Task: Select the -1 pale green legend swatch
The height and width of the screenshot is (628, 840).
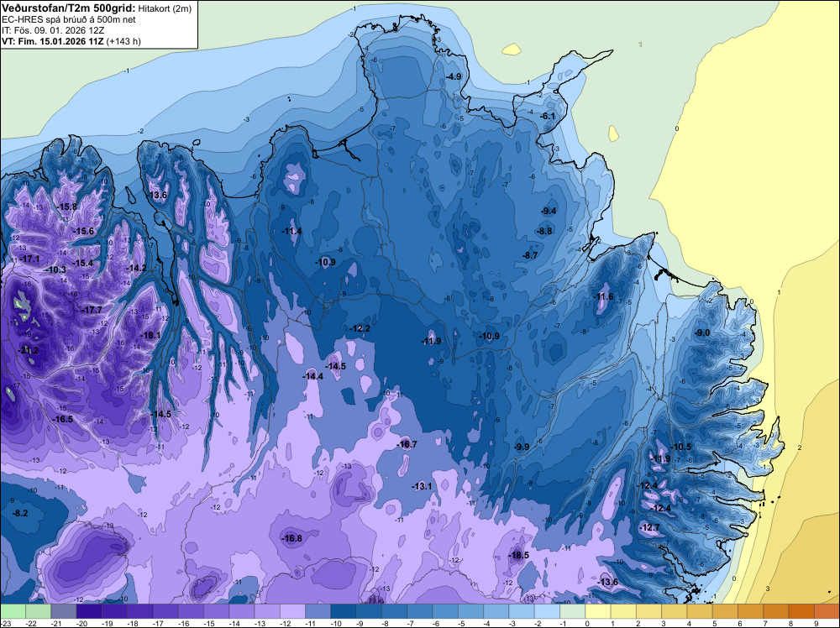Action: [x=573, y=611]
